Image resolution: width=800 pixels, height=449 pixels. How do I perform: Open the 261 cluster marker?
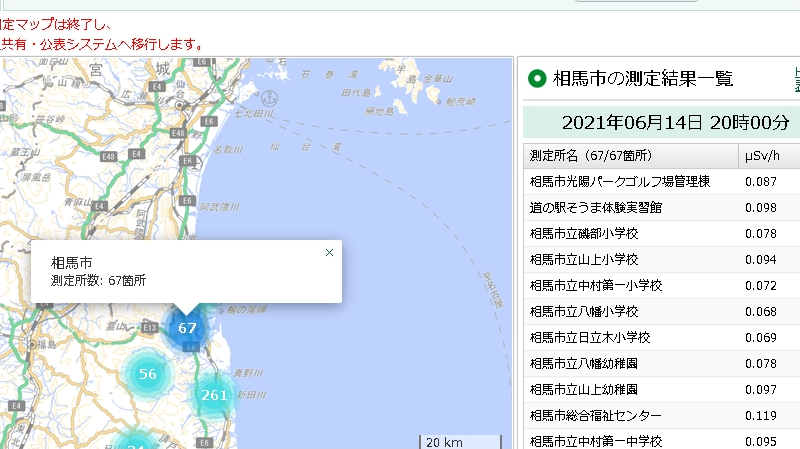pyautogui.click(x=214, y=395)
